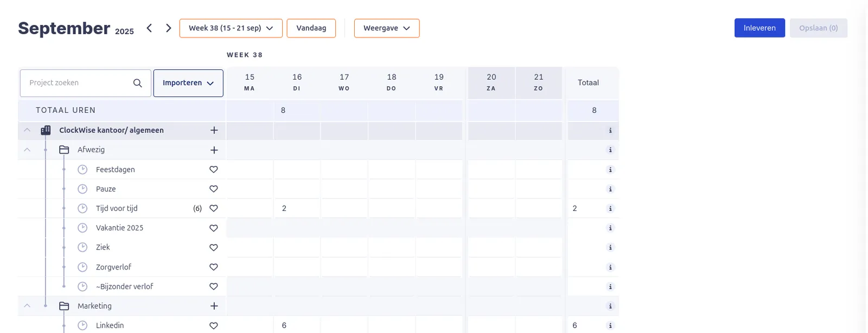Click the Vandaag button

311,28
